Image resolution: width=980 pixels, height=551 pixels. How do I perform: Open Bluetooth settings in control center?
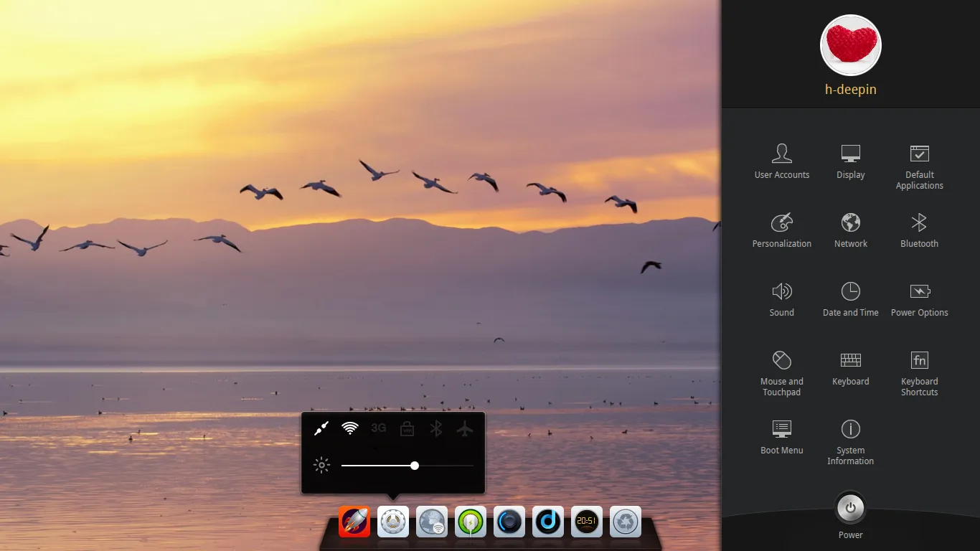coord(920,230)
